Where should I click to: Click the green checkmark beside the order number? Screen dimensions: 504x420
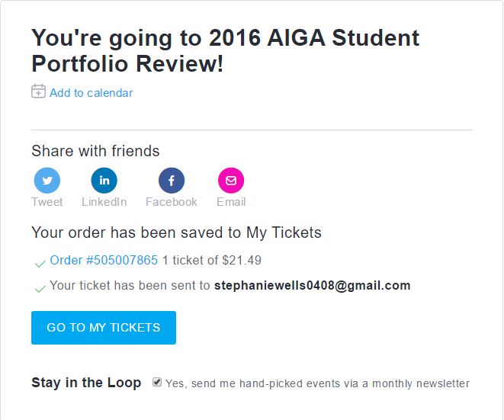(40, 264)
